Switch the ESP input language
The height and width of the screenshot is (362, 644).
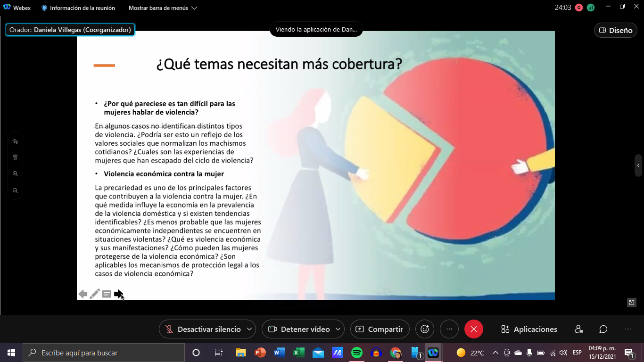pyautogui.click(x=577, y=353)
